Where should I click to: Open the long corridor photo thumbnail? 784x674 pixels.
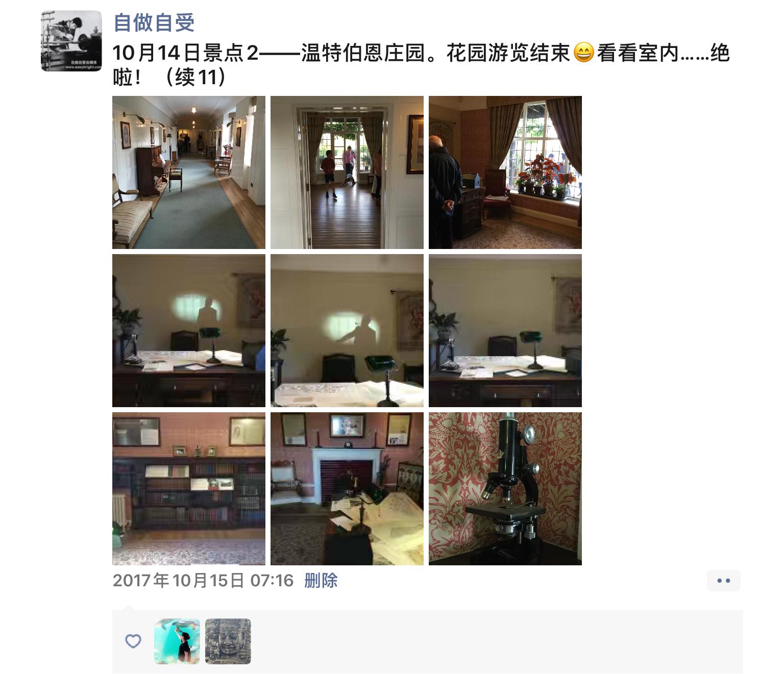click(189, 172)
